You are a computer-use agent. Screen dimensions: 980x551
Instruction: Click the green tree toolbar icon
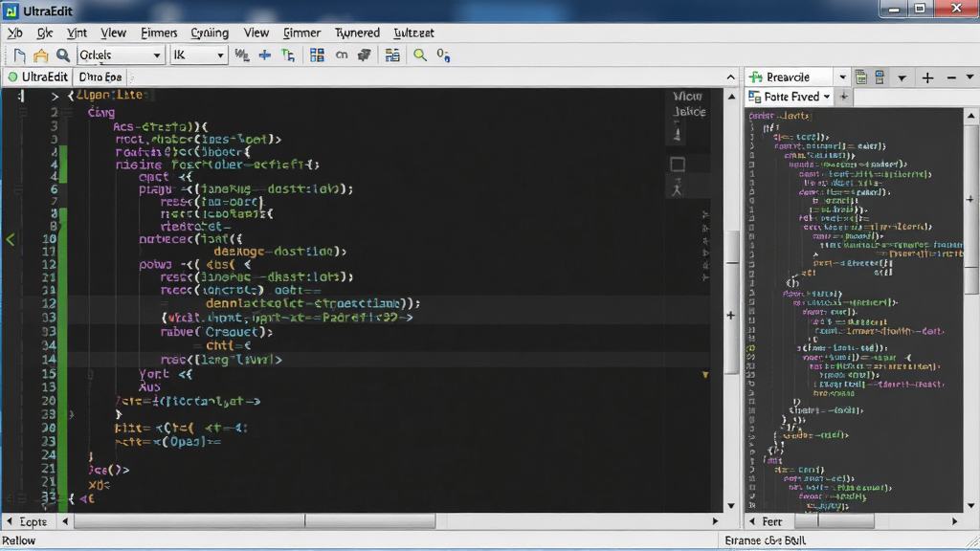coord(288,55)
